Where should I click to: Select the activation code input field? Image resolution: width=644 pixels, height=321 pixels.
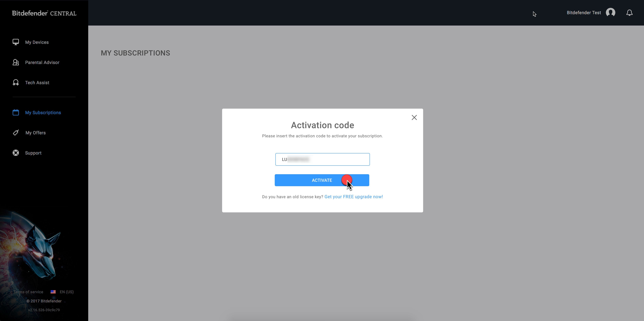[322, 159]
